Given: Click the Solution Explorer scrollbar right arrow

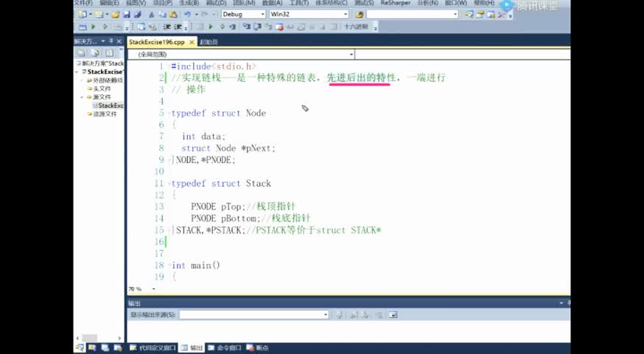Looking at the screenshot, I should tap(119, 338).
